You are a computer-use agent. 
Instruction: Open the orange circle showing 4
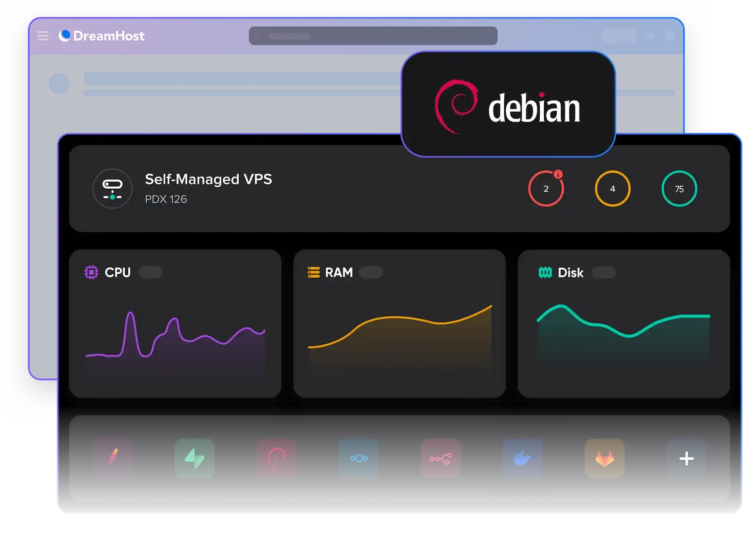click(613, 189)
